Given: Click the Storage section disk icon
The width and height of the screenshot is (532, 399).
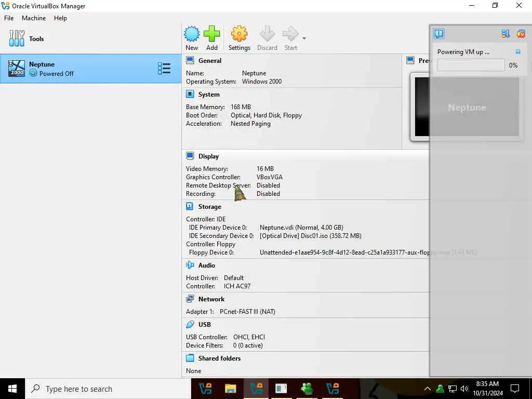Looking at the screenshot, I should 190,206.
